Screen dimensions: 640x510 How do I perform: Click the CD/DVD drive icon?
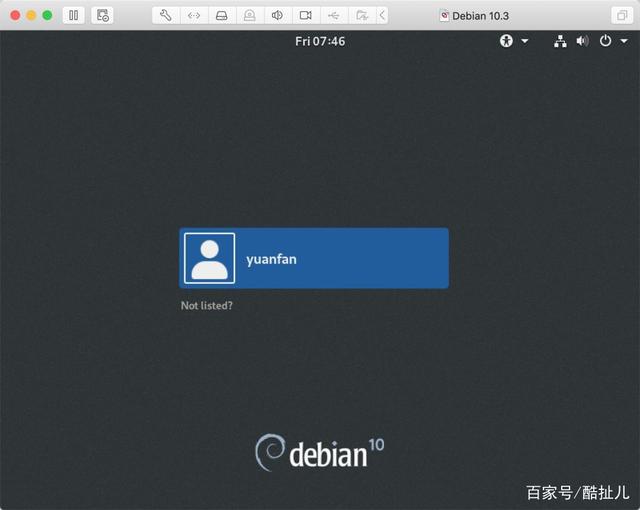pos(249,16)
